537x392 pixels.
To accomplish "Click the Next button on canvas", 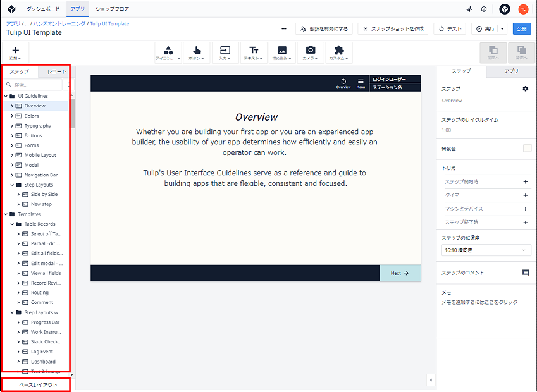I will coord(400,273).
